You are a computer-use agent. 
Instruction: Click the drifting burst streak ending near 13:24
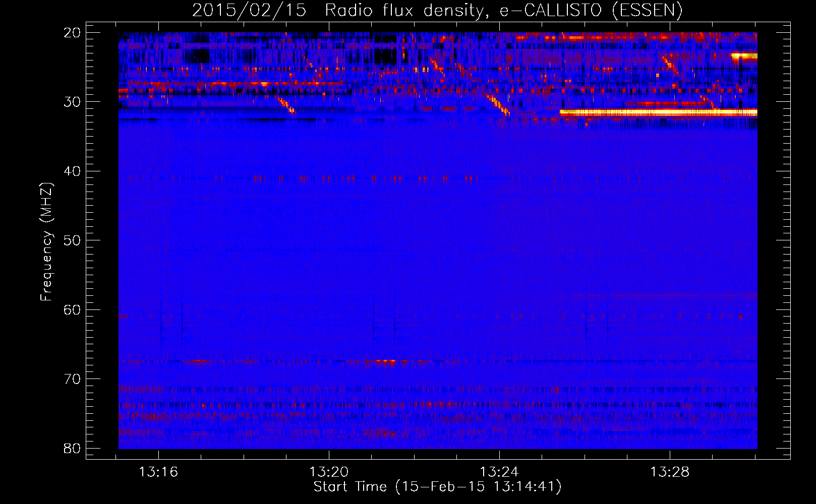pos(498,104)
